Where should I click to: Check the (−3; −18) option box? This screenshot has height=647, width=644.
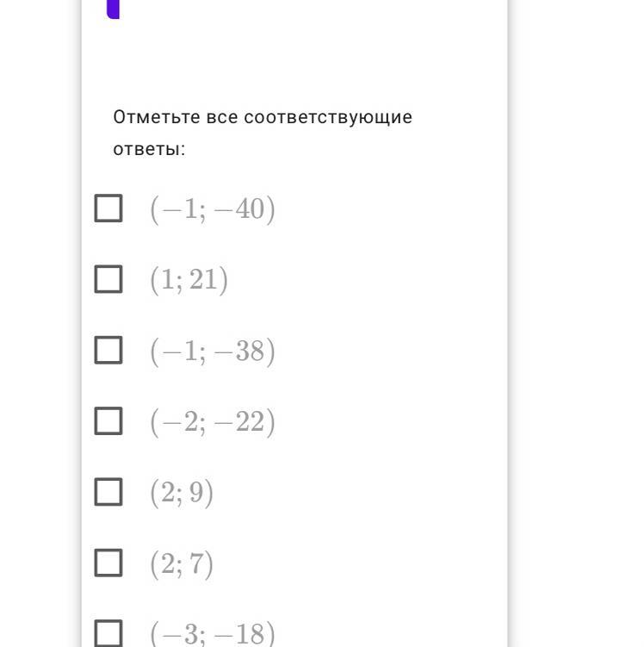click(108, 633)
